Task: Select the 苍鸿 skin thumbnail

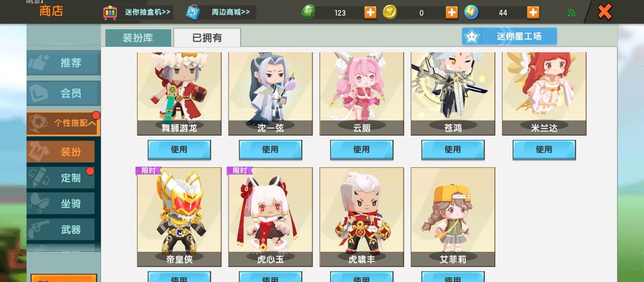Action: coord(453,94)
